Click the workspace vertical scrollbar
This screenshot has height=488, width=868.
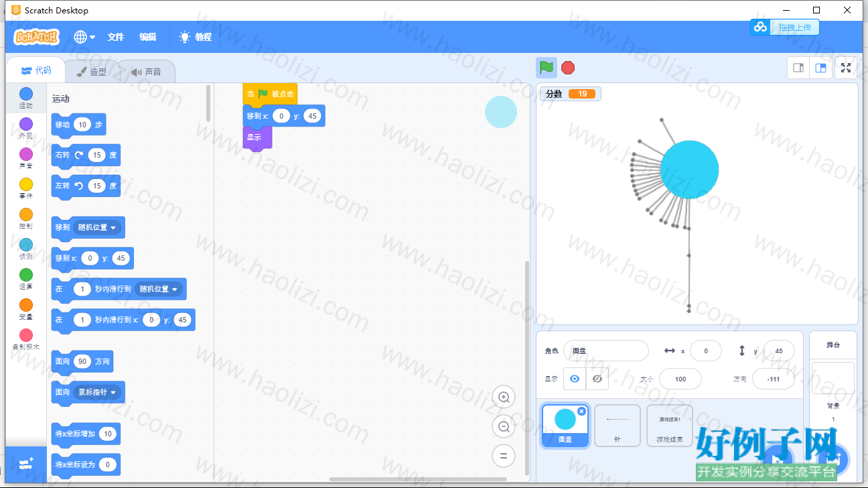(526, 367)
